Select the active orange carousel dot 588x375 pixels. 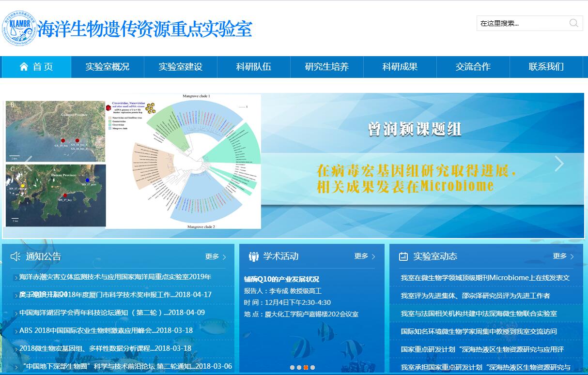tap(306, 367)
